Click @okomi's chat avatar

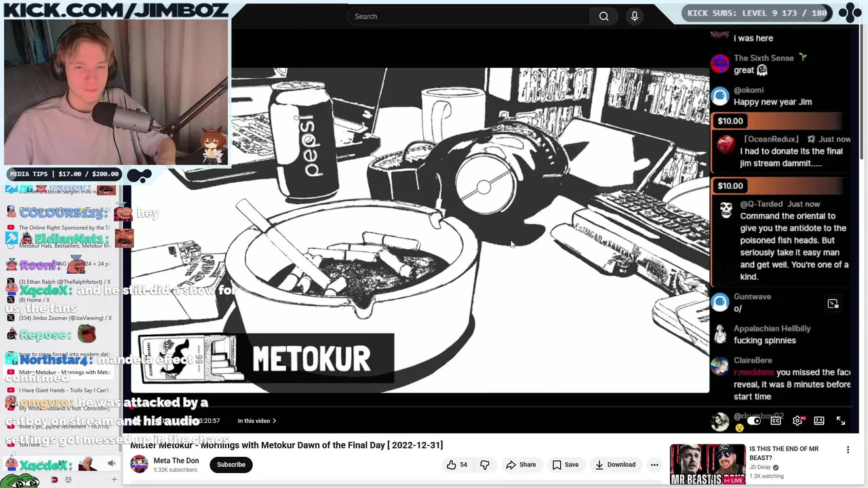[x=720, y=96]
